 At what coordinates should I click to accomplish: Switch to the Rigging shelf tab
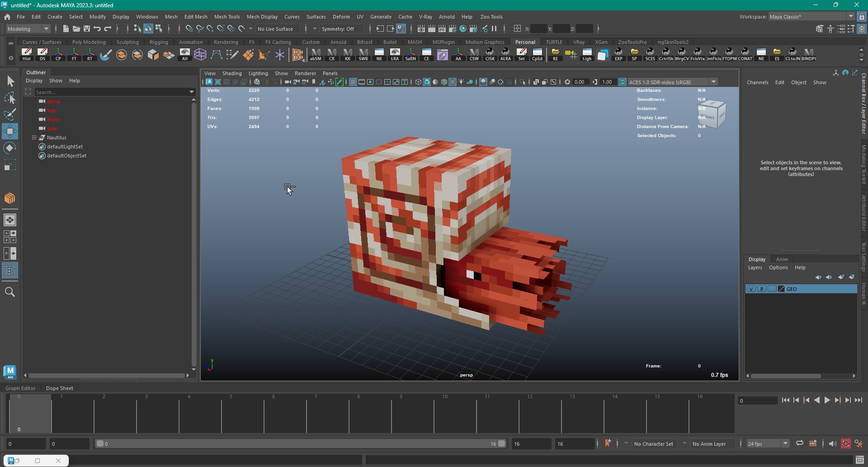[159, 42]
